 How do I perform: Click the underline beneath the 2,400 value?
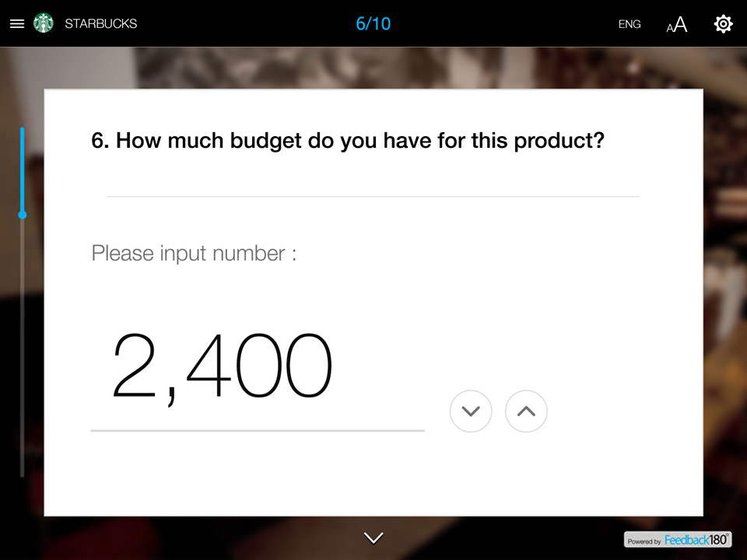click(x=257, y=430)
